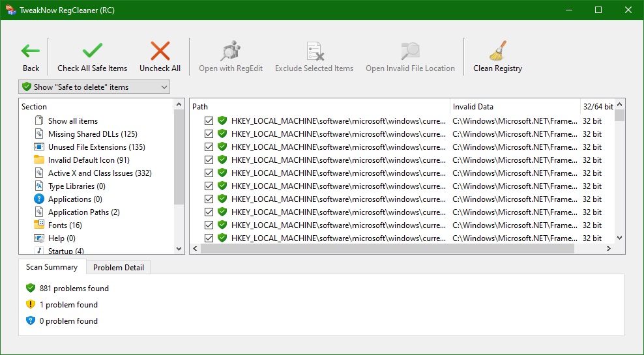The width and height of the screenshot is (644, 355).
Task: Click the results vertical scrollbar thumb
Action: pos(620,115)
